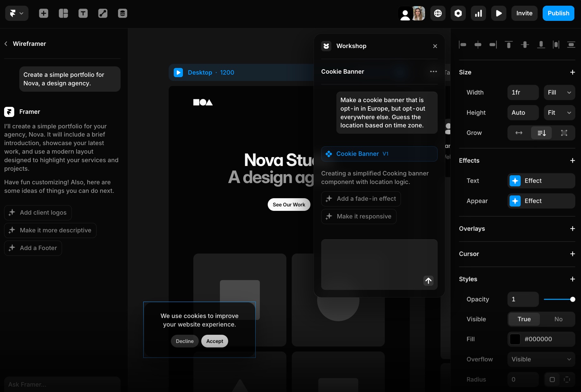Align selection to top edge
Viewport: 581px width, 392px height.
point(509,45)
